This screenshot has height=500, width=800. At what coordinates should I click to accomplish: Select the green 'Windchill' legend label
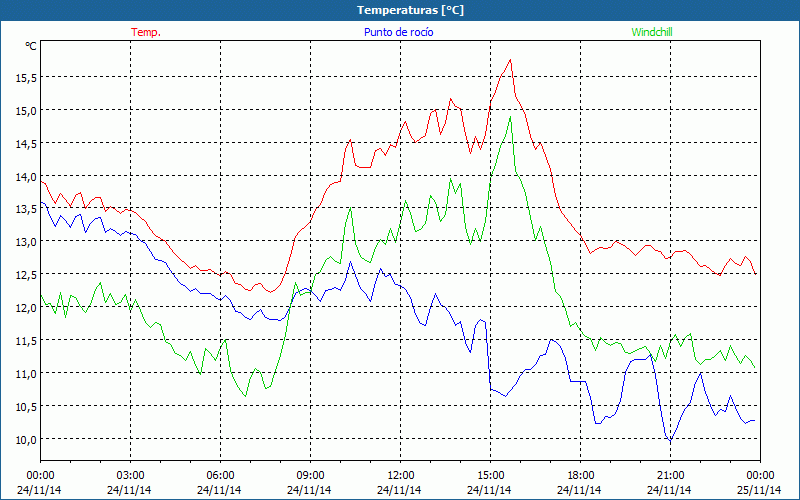(x=652, y=32)
